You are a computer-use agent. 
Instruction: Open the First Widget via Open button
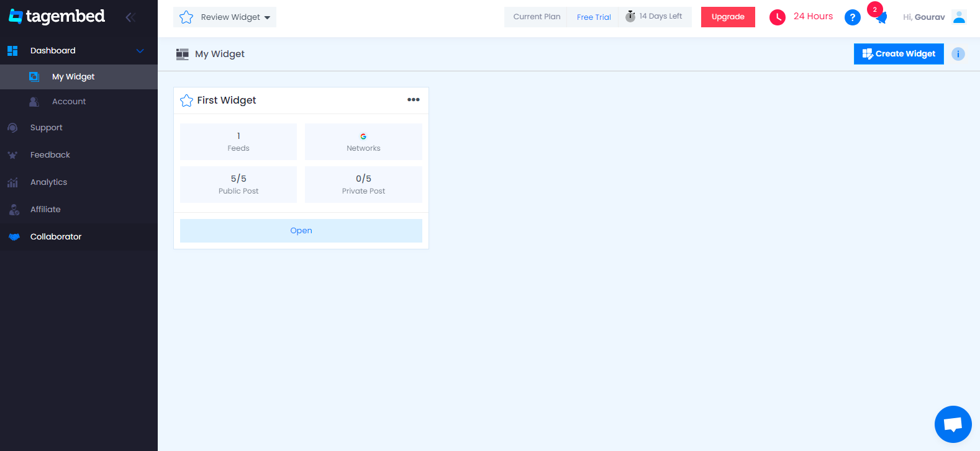(301, 231)
